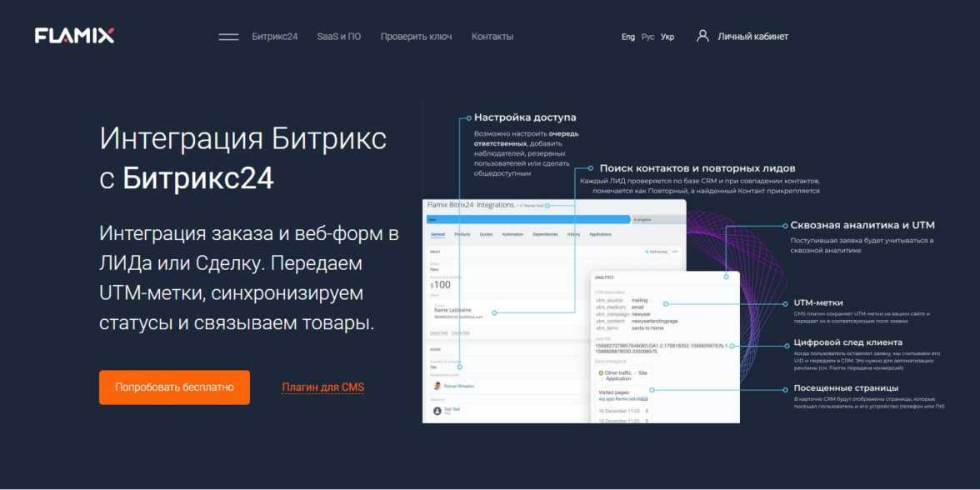
Task: Switch language to Укр
Action: [x=667, y=37]
